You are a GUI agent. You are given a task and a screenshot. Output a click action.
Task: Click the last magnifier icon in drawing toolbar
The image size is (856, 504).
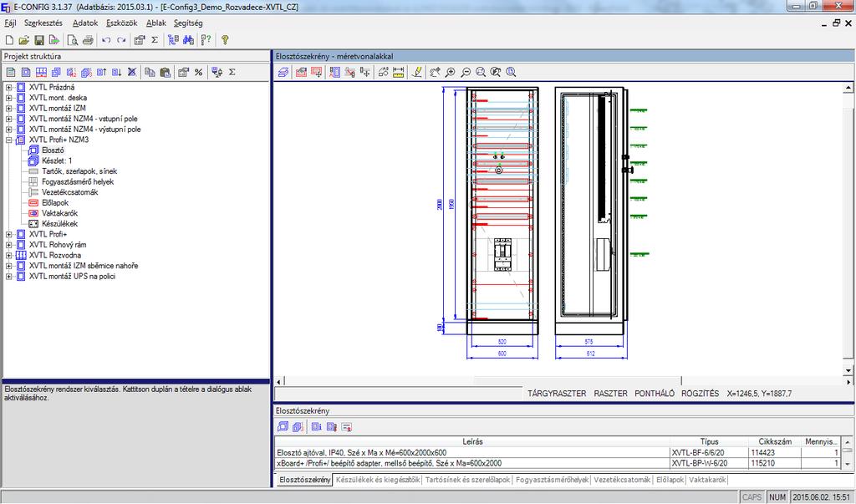[x=511, y=72]
